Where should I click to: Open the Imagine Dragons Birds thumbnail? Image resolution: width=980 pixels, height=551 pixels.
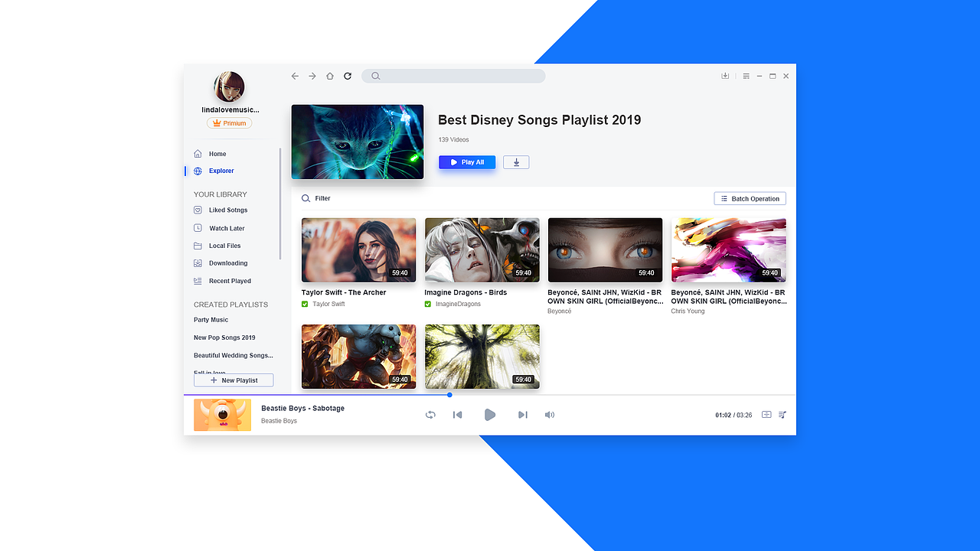[x=482, y=250]
